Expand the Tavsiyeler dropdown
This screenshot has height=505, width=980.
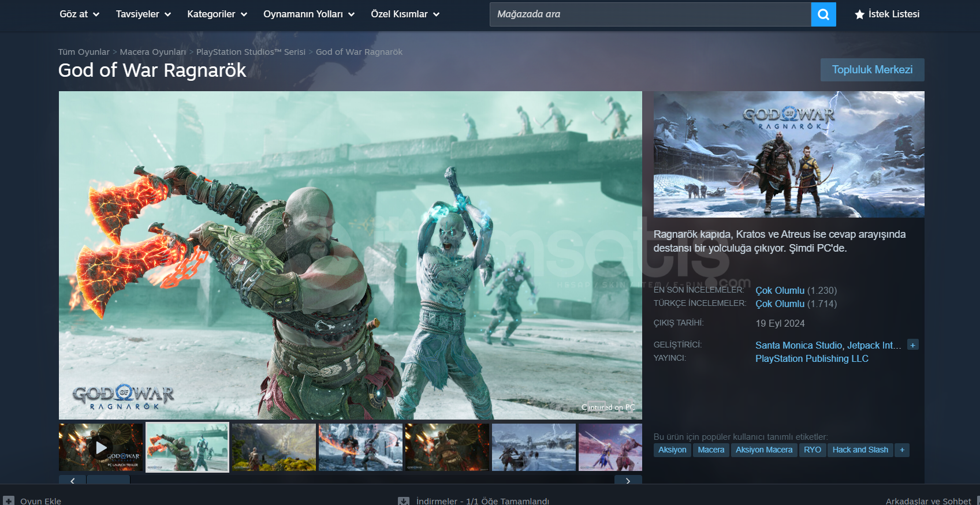(x=143, y=14)
